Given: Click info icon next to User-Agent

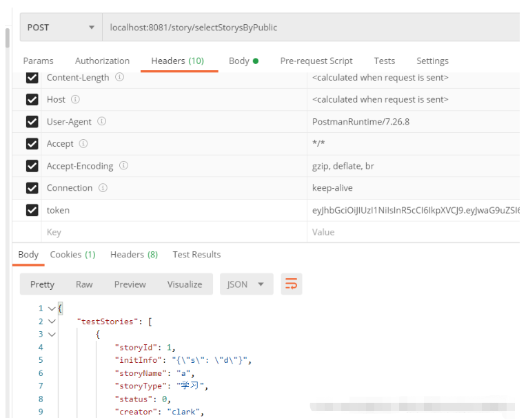Looking at the screenshot, I should (102, 122).
